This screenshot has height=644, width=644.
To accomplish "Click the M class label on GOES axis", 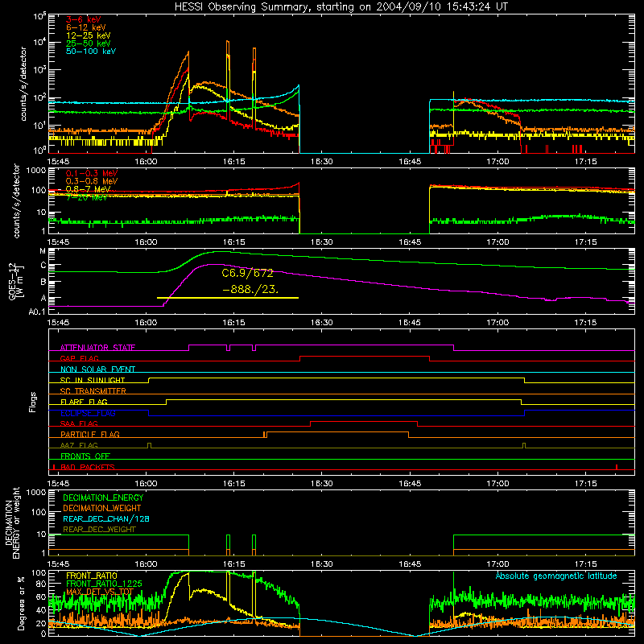I will pos(43,251).
